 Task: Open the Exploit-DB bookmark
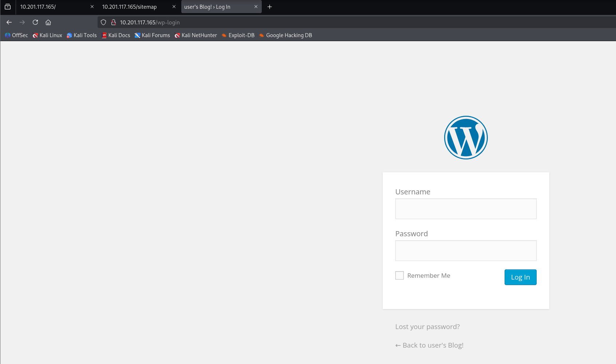tap(238, 35)
